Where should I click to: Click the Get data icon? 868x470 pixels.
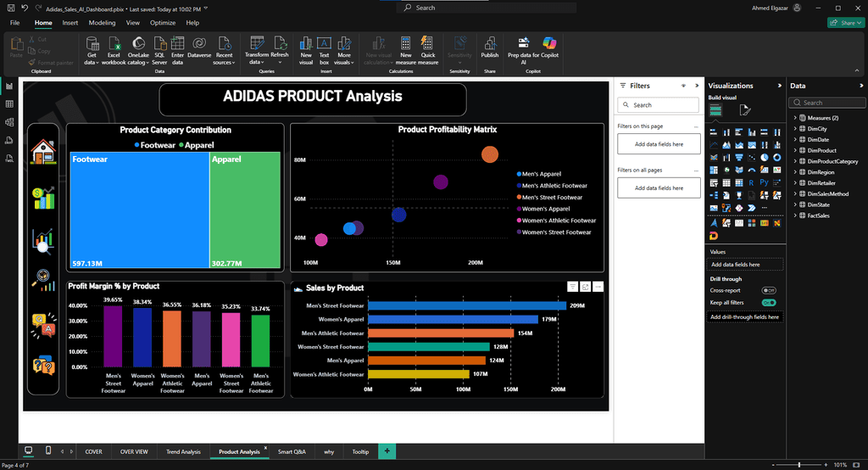coord(92,50)
